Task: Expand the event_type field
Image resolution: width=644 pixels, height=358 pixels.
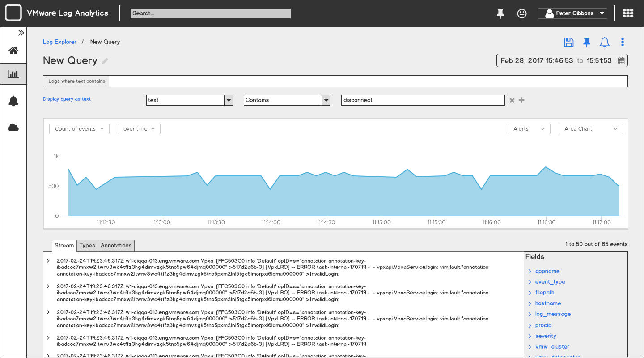Action: (530, 282)
